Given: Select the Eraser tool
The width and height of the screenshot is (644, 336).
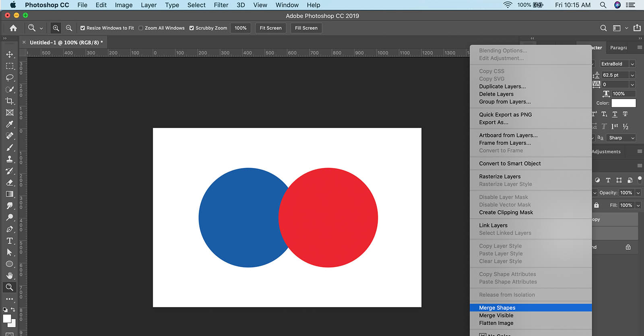Looking at the screenshot, I should (x=10, y=183).
